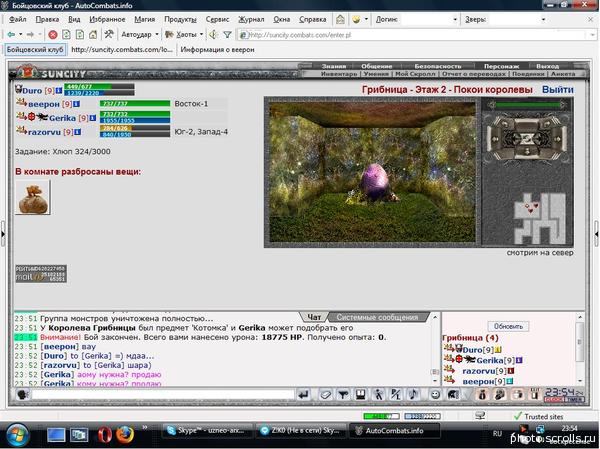This screenshot has width=600, height=449.
Task: Open the Логин combo box
Action: (430, 19)
